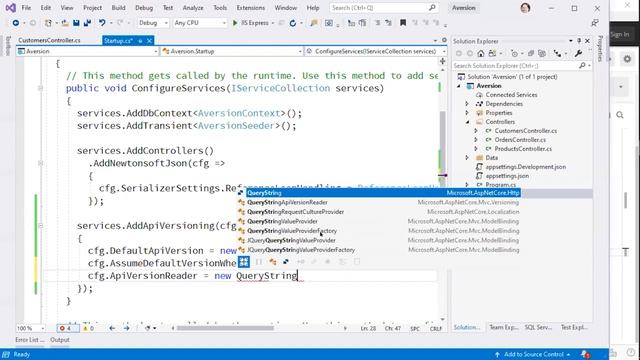Click the notifications icon in status bar
The image size is (640, 360).
click(585, 354)
